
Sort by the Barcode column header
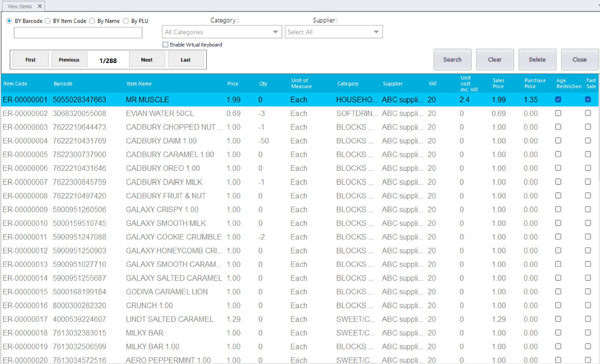coord(63,84)
